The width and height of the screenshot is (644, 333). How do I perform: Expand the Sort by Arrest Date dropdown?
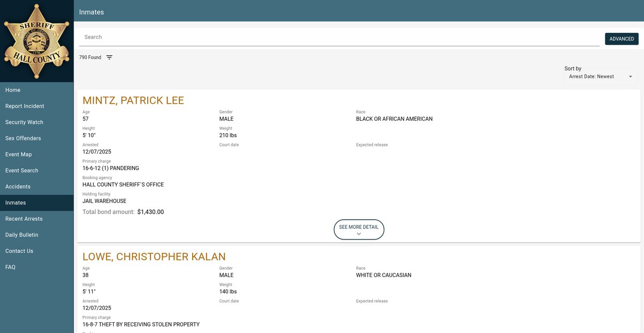point(601,77)
